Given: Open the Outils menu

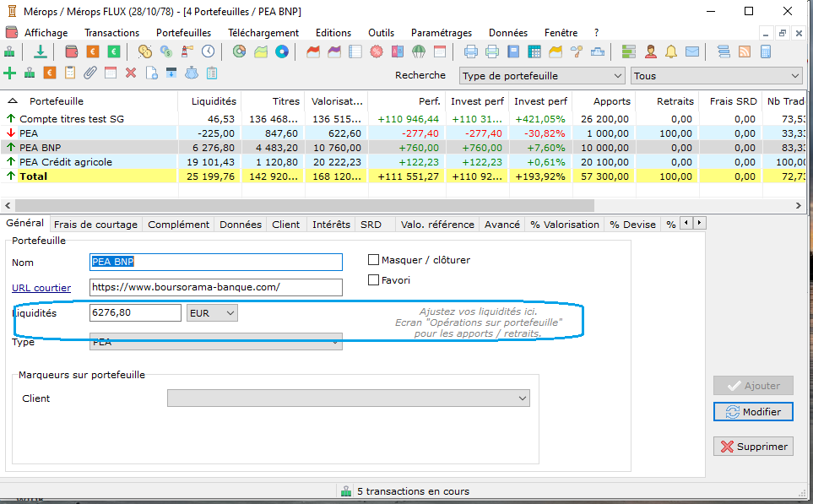Looking at the screenshot, I should click(381, 33).
